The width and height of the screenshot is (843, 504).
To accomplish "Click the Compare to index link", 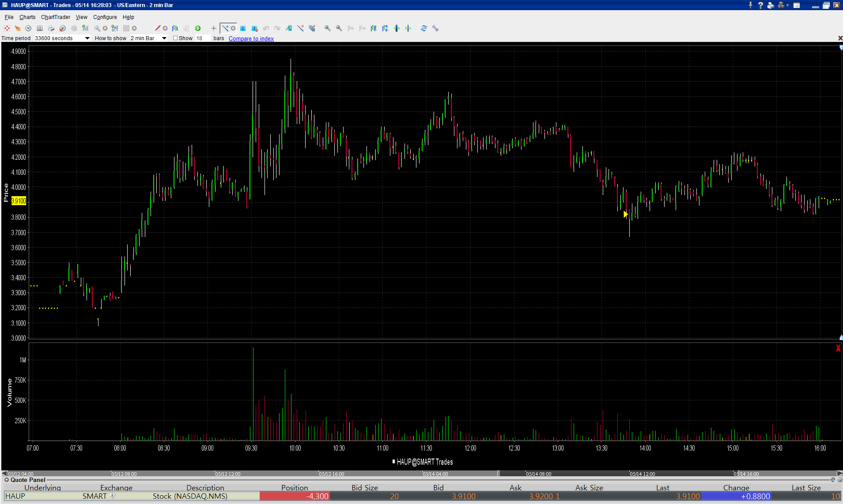I will tap(251, 39).
